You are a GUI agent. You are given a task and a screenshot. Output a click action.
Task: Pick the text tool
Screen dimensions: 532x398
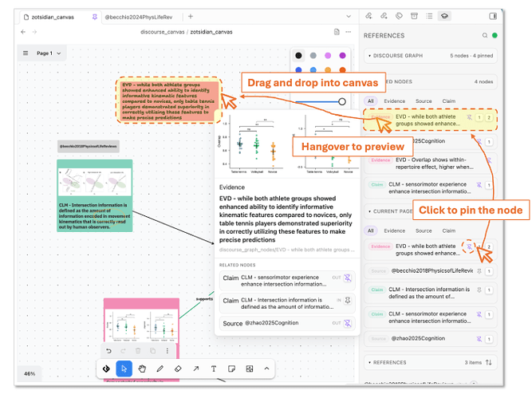214,368
